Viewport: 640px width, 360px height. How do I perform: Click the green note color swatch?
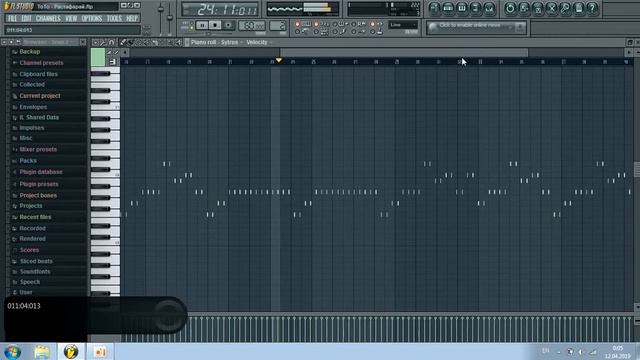pyautogui.click(x=98, y=57)
